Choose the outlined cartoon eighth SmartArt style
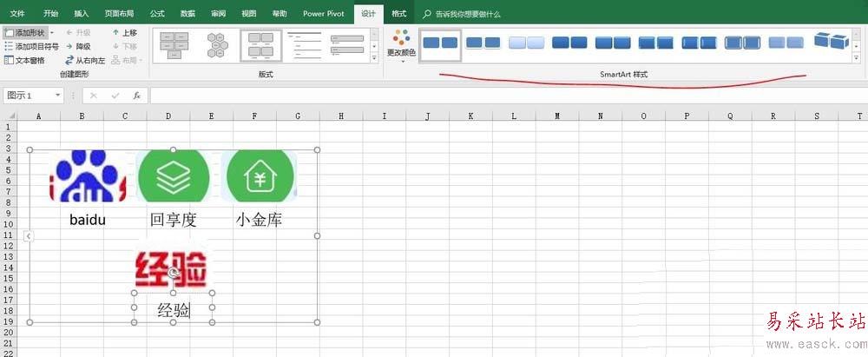The image size is (868, 357). pyautogui.click(x=743, y=43)
